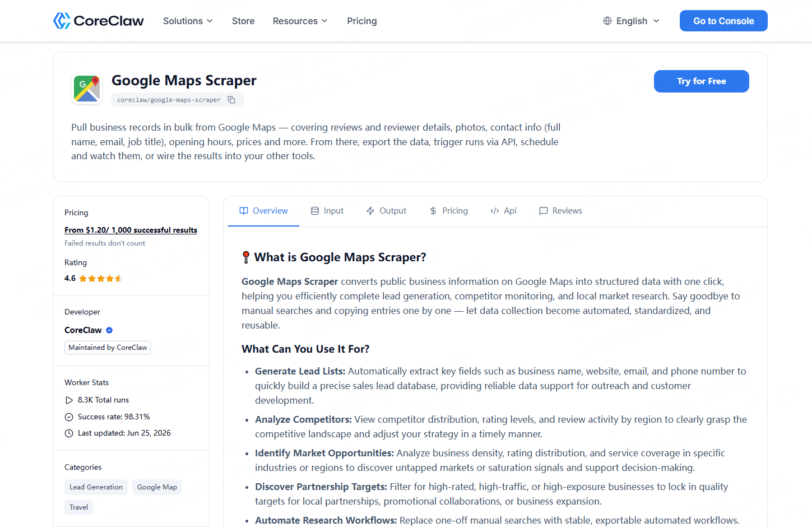Click the Go to Console button
This screenshot has width=812, height=527.
(x=723, y=21)
